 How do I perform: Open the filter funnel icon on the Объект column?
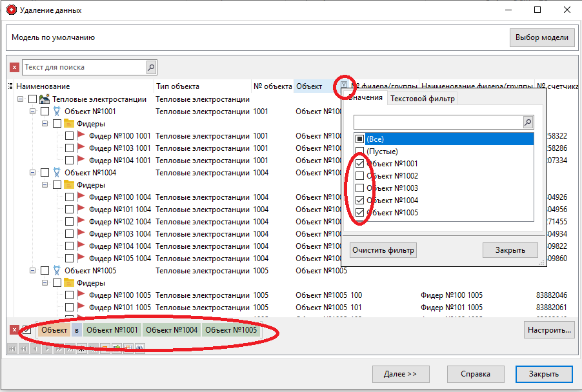pyautogui.click(x=343, y=86)
